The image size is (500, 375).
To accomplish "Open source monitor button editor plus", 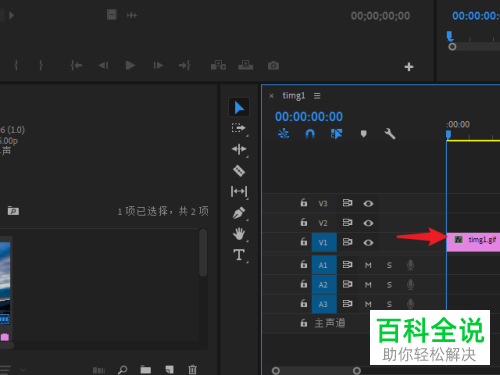I will 409,67.
